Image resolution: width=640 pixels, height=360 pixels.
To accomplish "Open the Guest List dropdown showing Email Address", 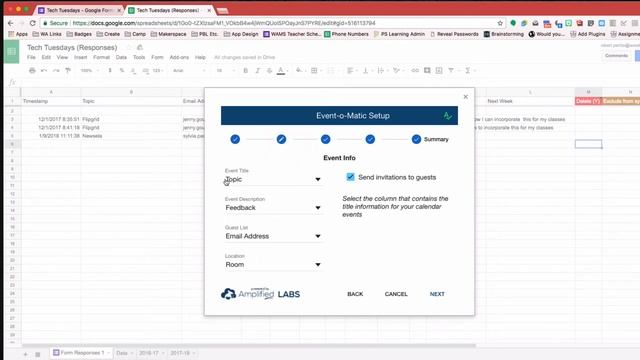I will (x=273, y=236).
